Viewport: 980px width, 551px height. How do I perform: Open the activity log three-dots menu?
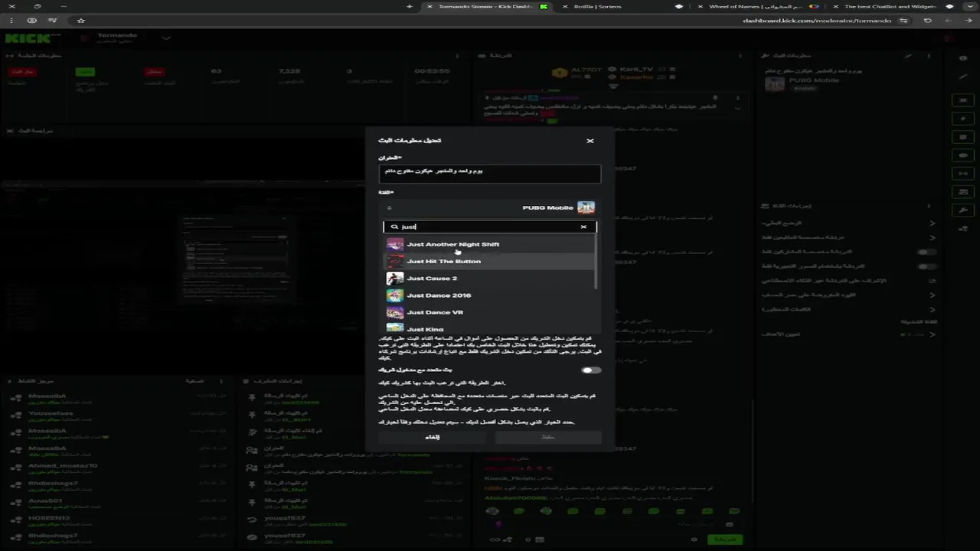coord(221,380)
